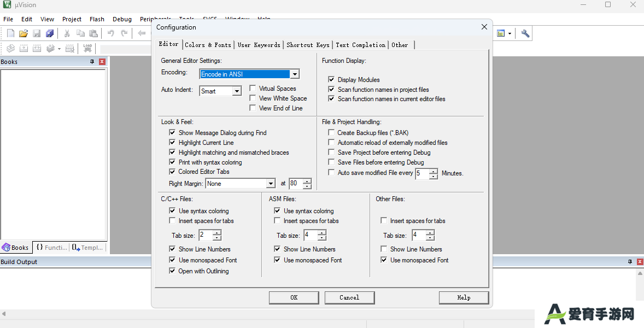Open the User Keywords tab
Image resolution: width=644 pixels, height=328 pixels.
(x=259, y=45)
